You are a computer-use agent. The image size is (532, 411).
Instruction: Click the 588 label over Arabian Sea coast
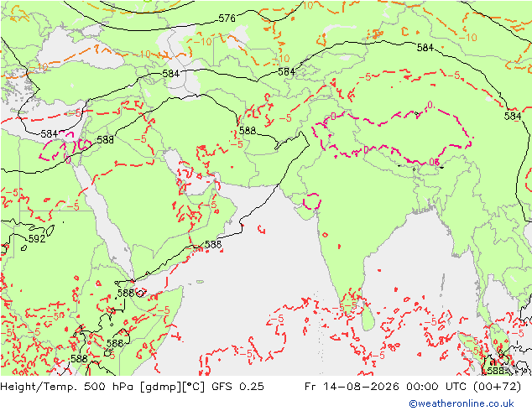[213, 244]
